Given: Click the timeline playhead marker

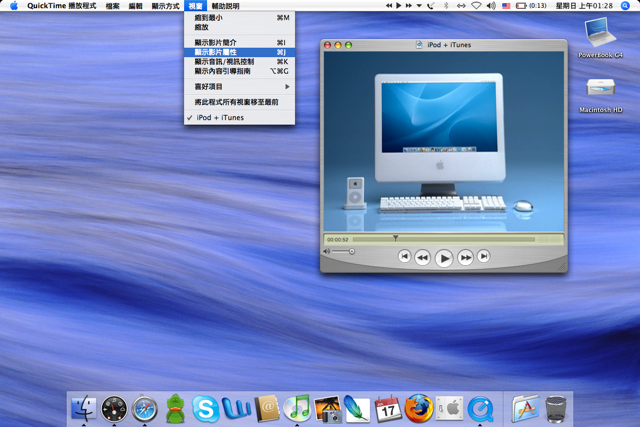Looking at the screenshot, I should (395, 238).
